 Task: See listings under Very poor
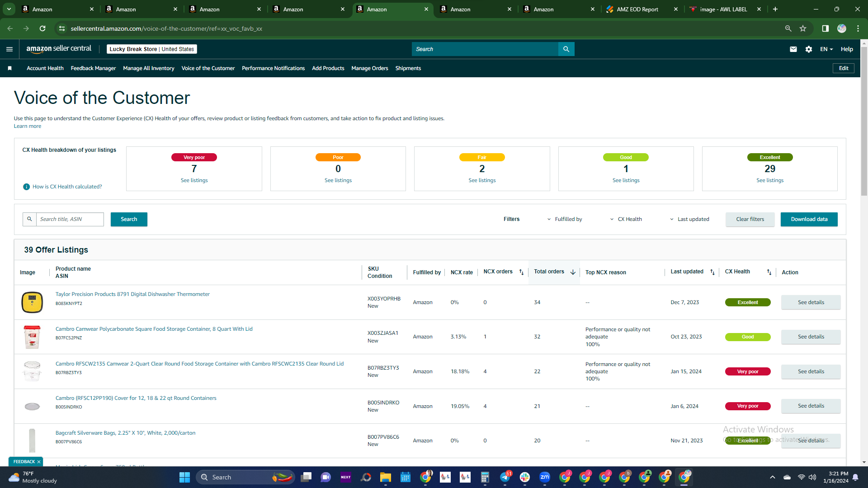(194, 180)
